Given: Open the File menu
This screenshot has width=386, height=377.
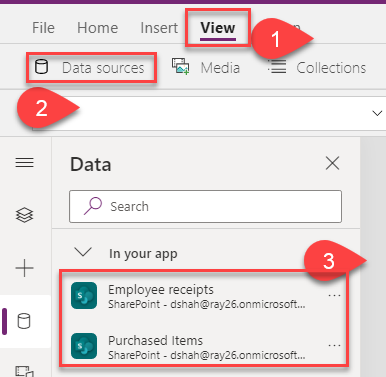Looking at the screenshot, I should (43, 28).
